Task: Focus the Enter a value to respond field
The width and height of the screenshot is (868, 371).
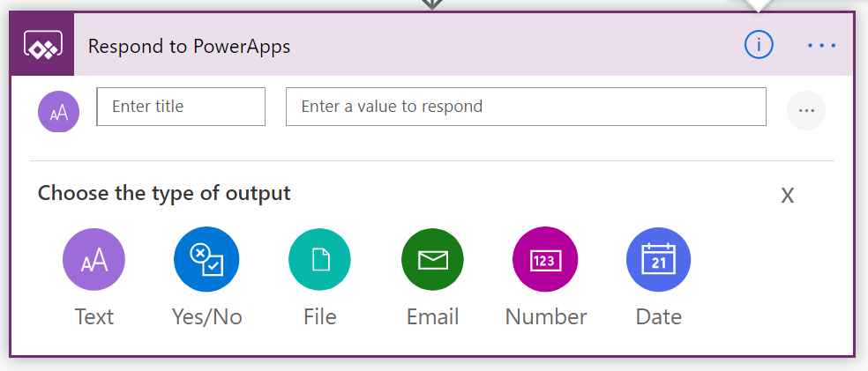Action: tap(526, 106)
